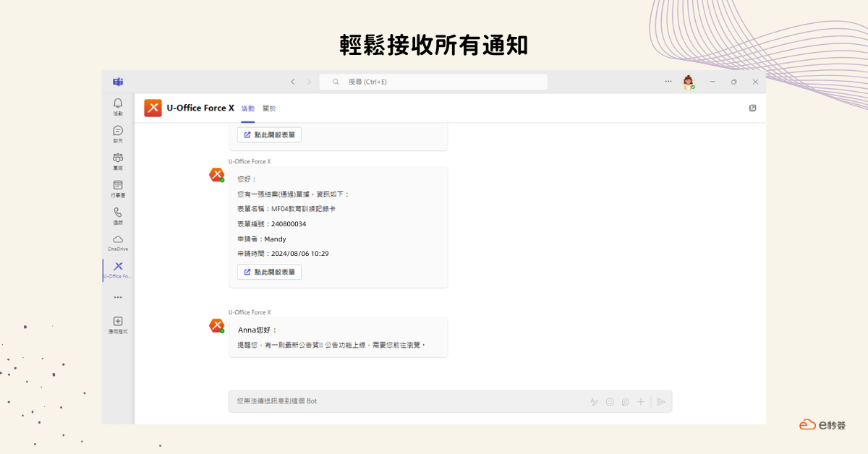Click the announcement reminder message text
This screenshot has width=868, height=454.
tap(331, 345)
